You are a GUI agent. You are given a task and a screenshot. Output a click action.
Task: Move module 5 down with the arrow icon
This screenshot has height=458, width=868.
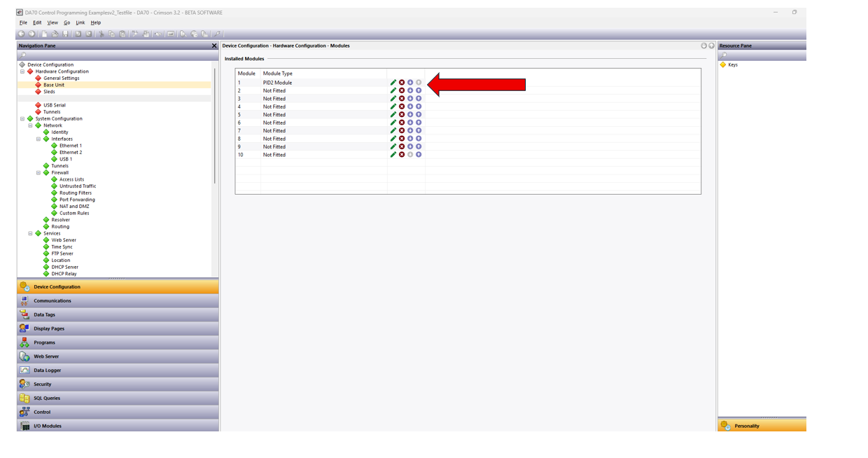coord(410,115)
